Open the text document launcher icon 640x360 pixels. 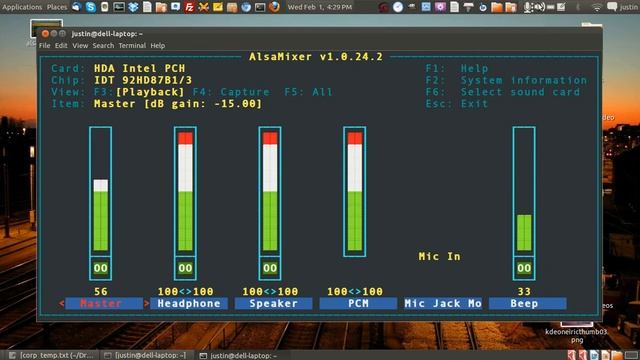point(147,7)
